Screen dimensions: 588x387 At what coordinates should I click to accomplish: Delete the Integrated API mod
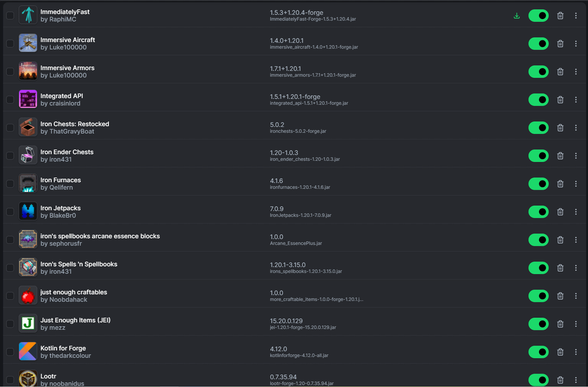pos(560,100)
